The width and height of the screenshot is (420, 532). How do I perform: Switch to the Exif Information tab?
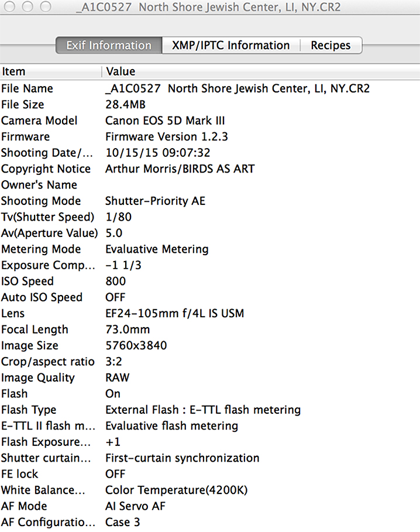point(109,46)
